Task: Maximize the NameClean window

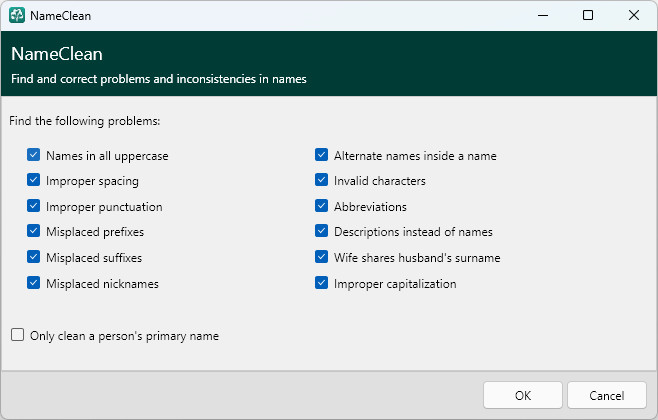Action: point(588,16)
